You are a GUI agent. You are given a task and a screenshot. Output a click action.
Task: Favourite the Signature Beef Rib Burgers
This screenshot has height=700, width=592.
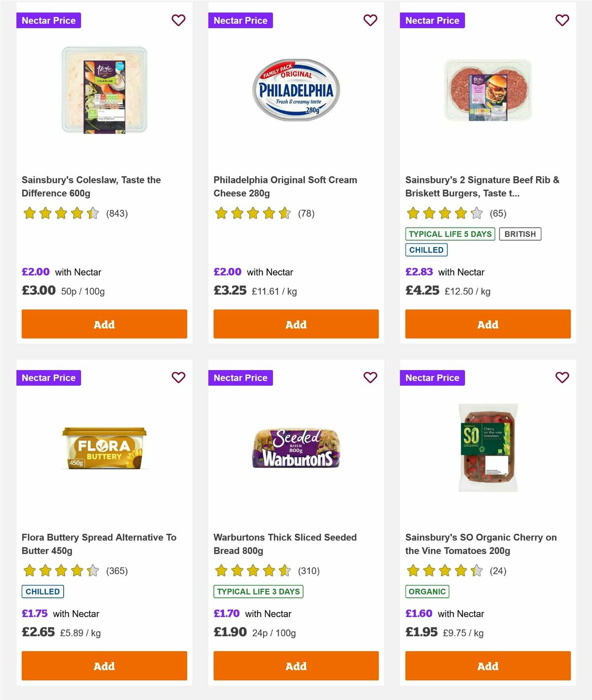[562, 20]
